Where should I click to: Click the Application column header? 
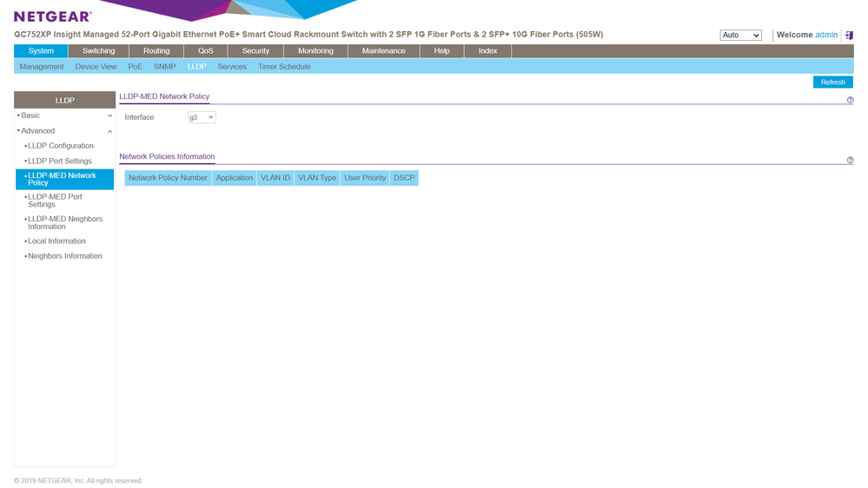point(235,178)
